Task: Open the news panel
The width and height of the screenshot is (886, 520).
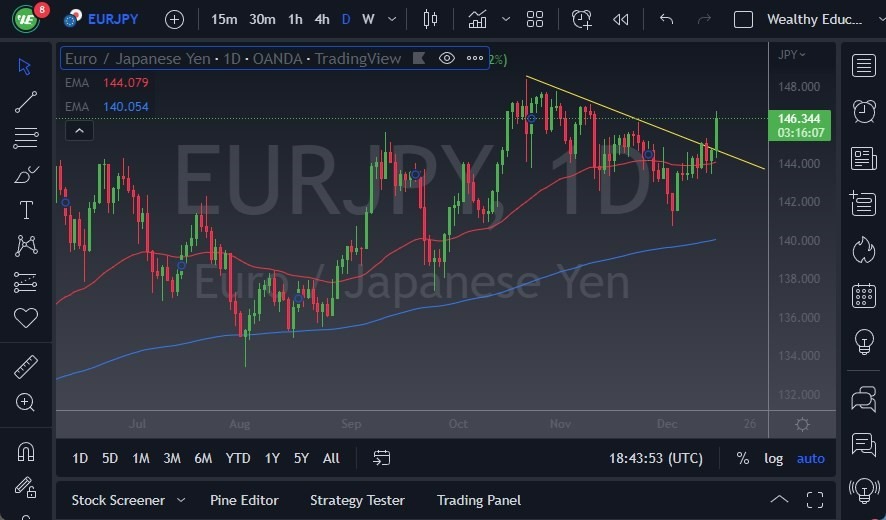Action: tap(863, 158)
